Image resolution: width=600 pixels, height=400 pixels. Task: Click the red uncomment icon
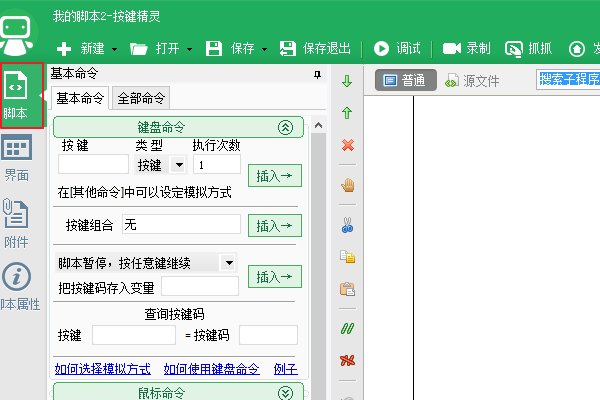click(347, 360)
